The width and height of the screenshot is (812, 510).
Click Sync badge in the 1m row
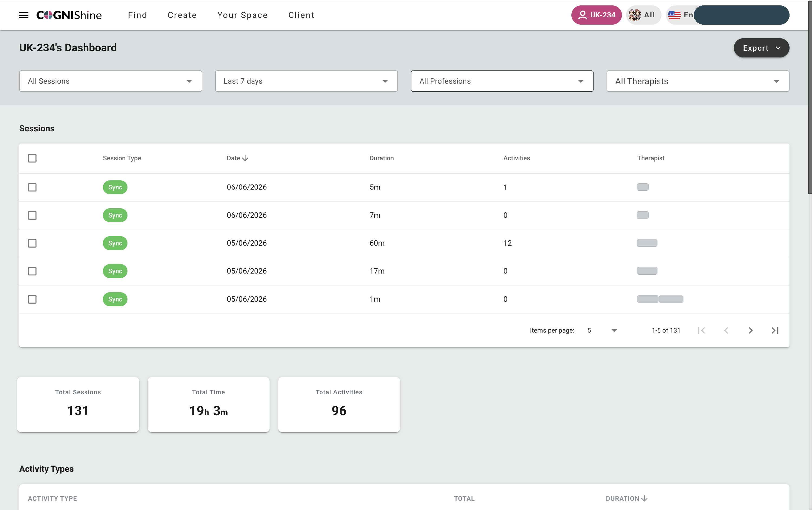pos(115,299)
